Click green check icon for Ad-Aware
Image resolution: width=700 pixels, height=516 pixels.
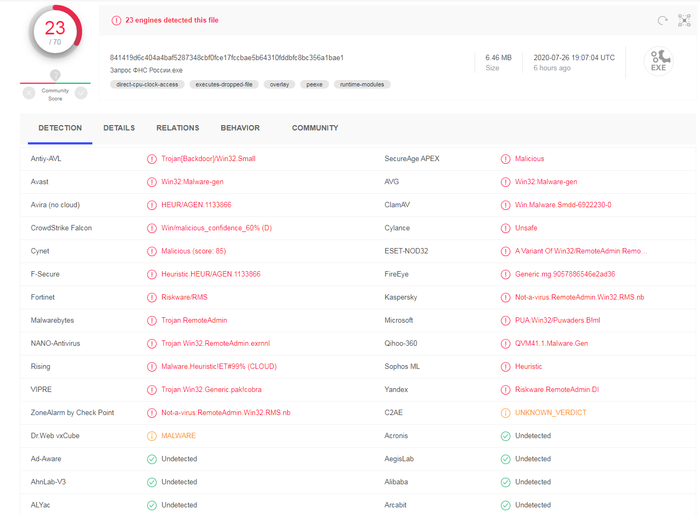coord(152,459)
